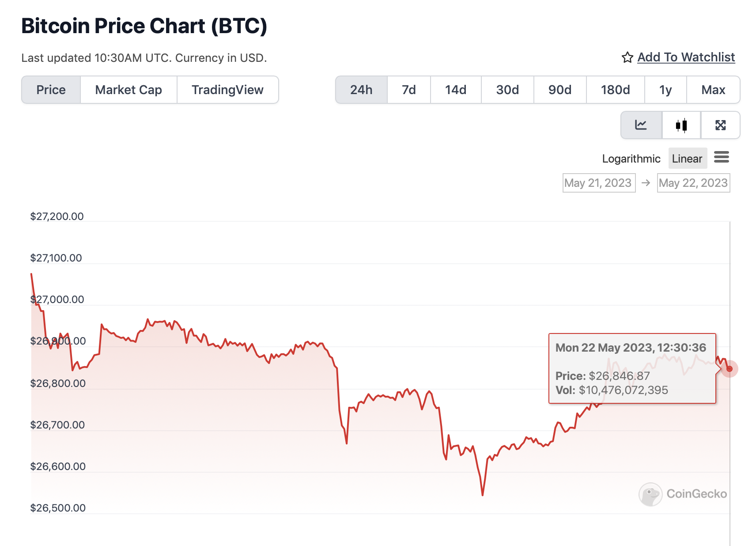
Task: Switch to candlestick chart view
Action: (x=681, y=125)
